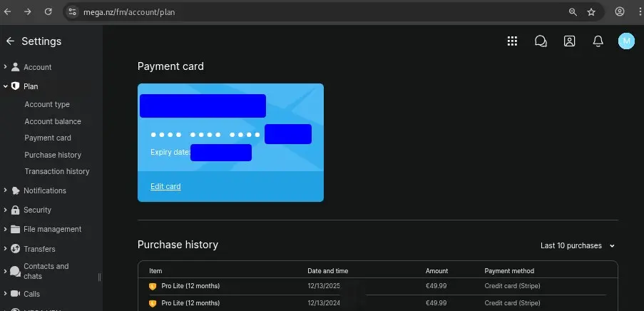Open the Calls settings label
644x311 pixels.
(x=31, y=294)
